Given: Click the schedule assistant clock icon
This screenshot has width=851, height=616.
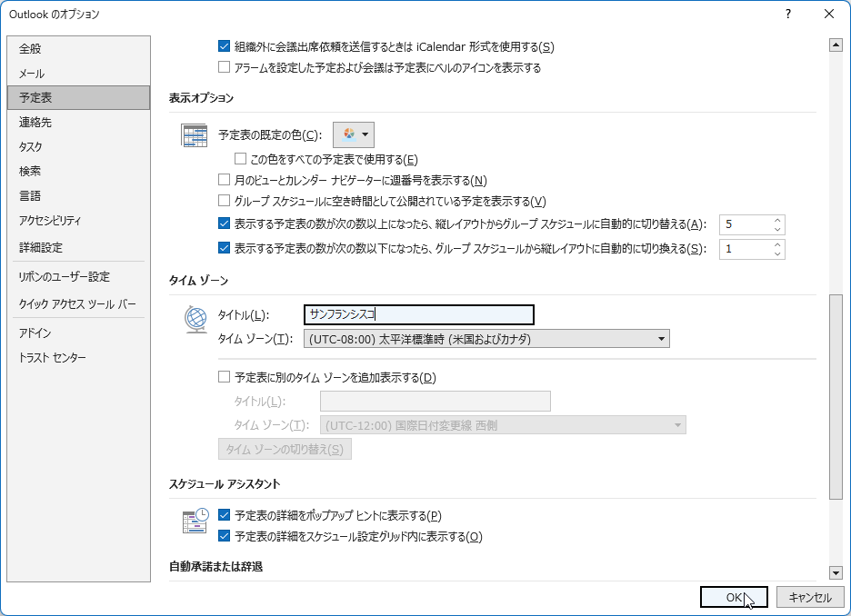Looking at the screenshot, I should 195,522.
